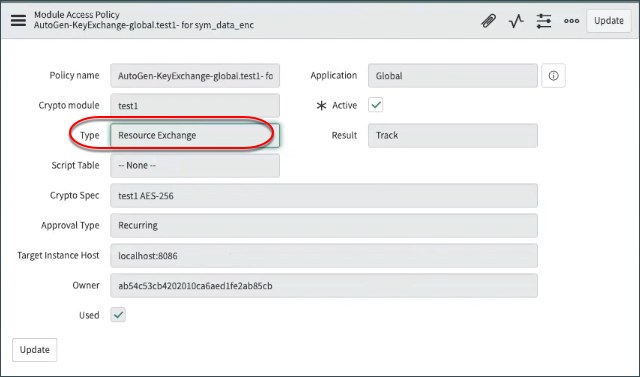The width and height of the screenshot is (640, 377).
Task: Click the AutoGen-KeyExchange record name in header
Action: pos(144,25)
